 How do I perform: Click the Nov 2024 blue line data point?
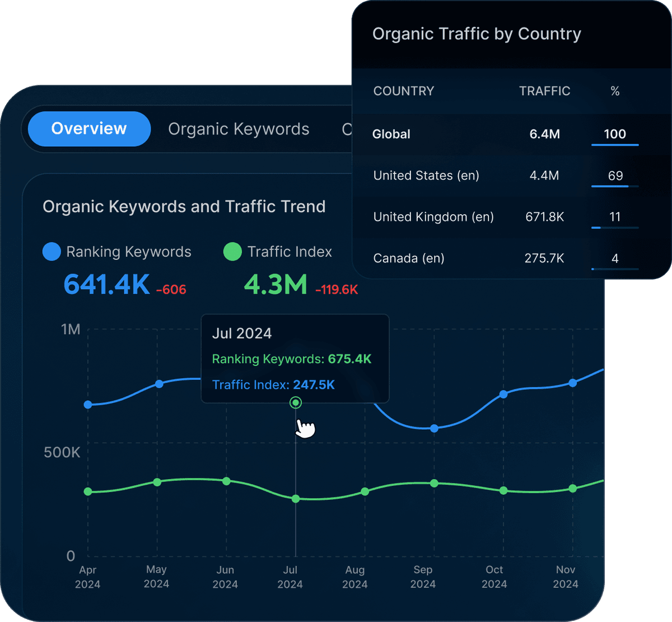(x=572, y=383)
